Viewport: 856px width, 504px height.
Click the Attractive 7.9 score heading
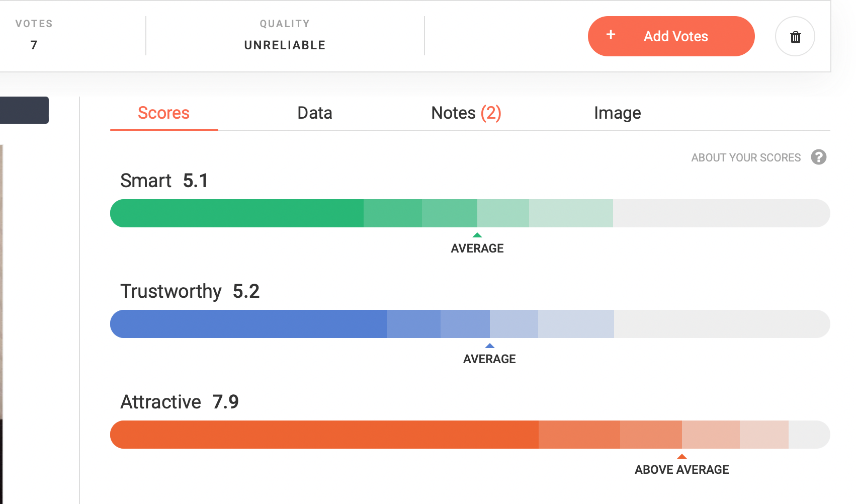180,402
